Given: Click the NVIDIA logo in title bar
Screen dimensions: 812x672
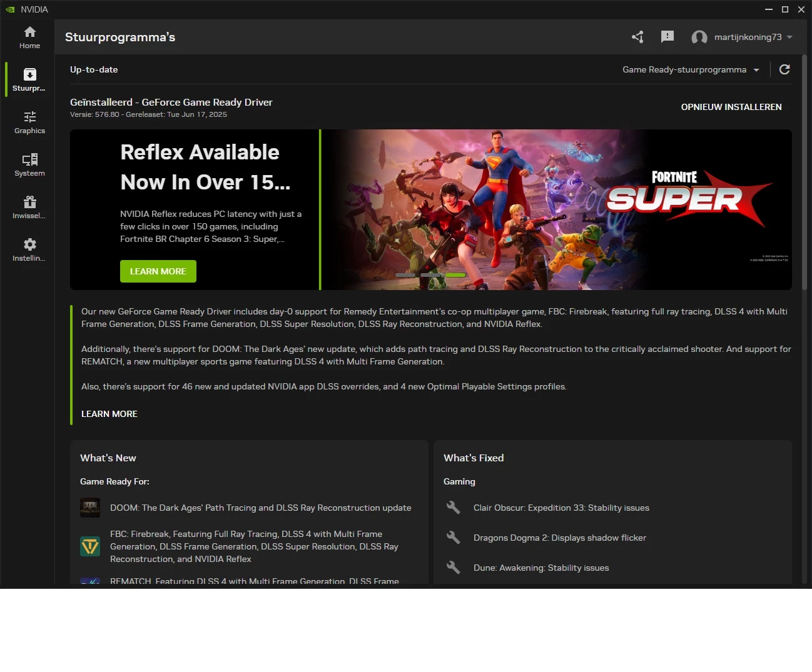Looking at the screenshot, I should [x=11, y=9].
